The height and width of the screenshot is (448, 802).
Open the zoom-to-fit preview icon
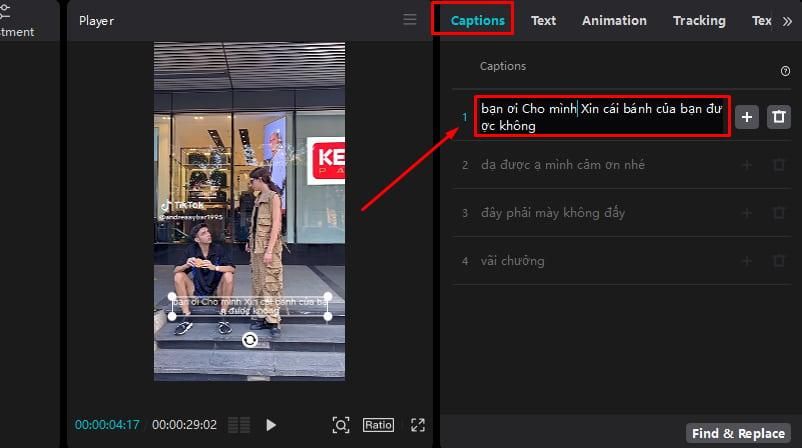coord(341,425)
